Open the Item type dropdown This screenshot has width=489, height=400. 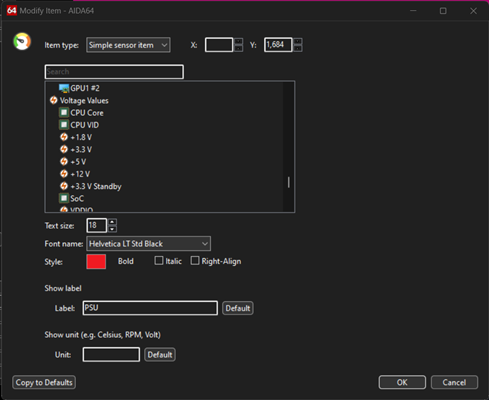(128, 45)
